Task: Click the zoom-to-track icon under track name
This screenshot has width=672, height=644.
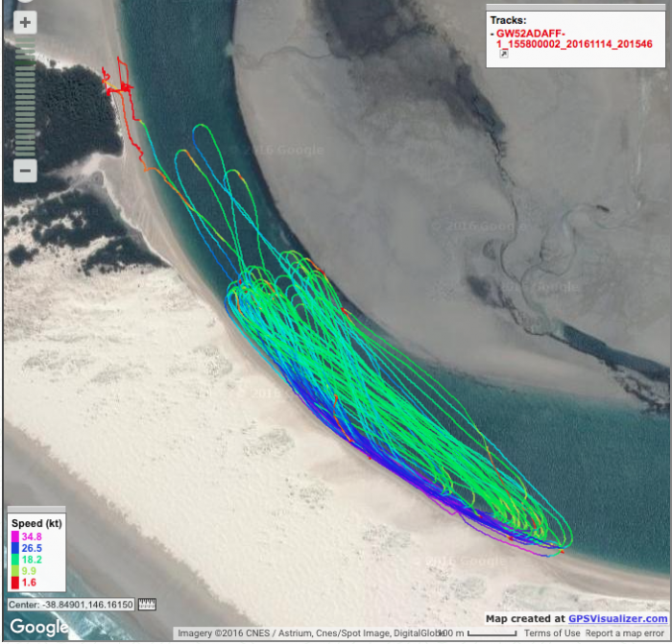Action: click(505, 55)
